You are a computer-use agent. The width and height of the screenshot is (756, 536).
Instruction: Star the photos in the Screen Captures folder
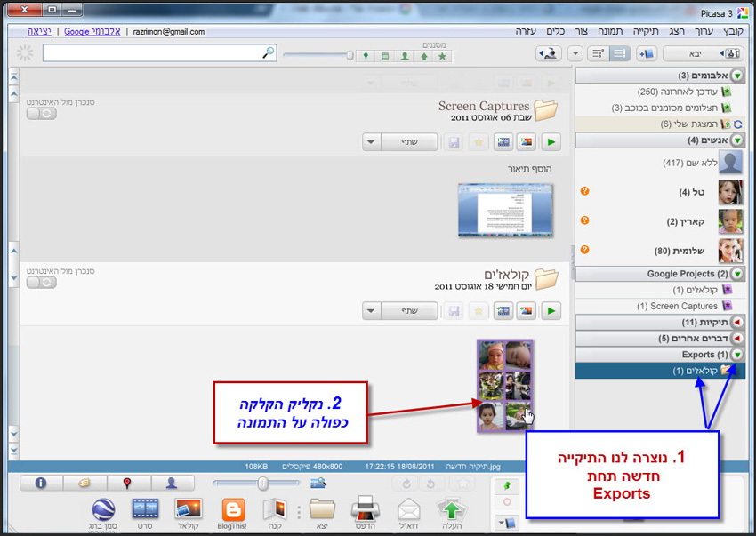(x=479, y=141)
